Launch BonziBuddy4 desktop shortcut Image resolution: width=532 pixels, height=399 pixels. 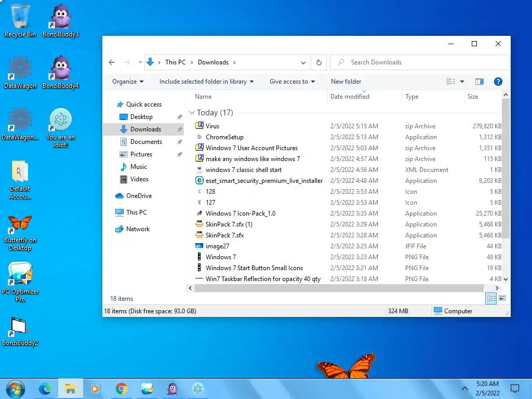pyautogui.click(x=60, y=72)
